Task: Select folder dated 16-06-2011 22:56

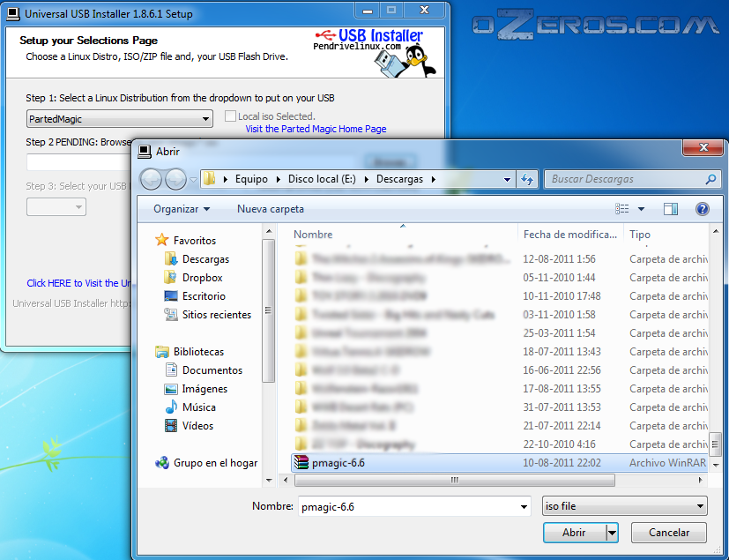Action: [499, 370]
